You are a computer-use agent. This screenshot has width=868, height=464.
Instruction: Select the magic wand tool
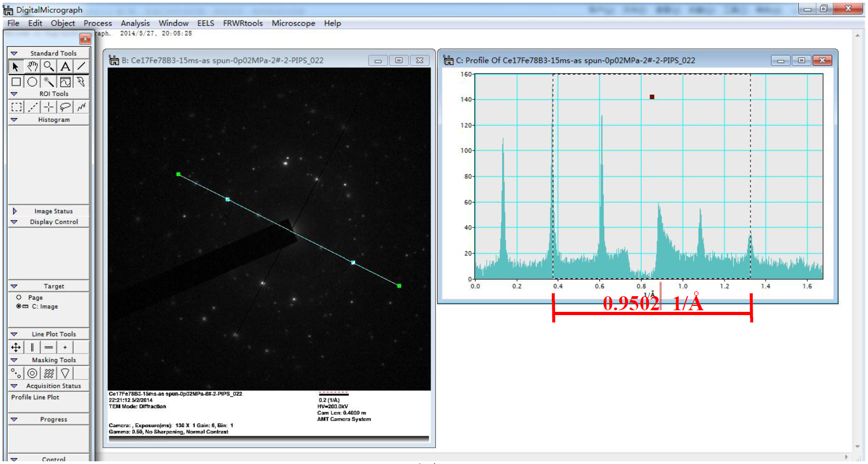pyautogui.click(x=49, y=82)
